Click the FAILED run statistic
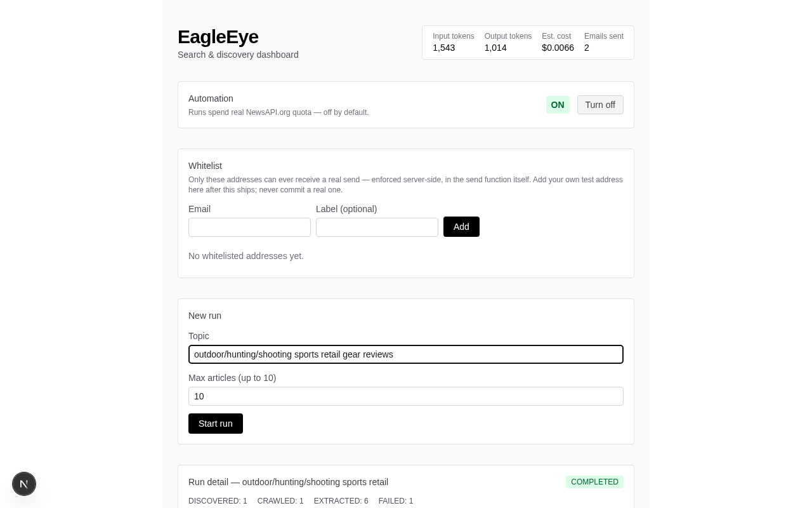This screenshot has height=508, width=812. (396, 501)
